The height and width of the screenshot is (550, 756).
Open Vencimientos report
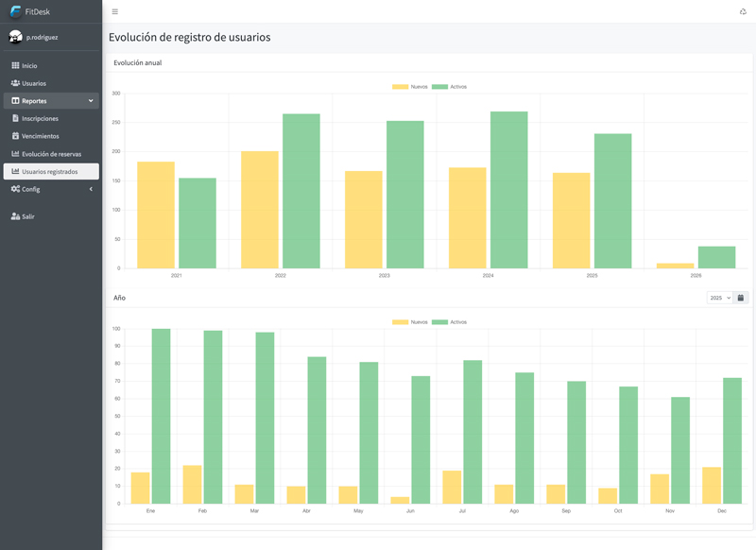pyautogui.click(x=51, y=136)
